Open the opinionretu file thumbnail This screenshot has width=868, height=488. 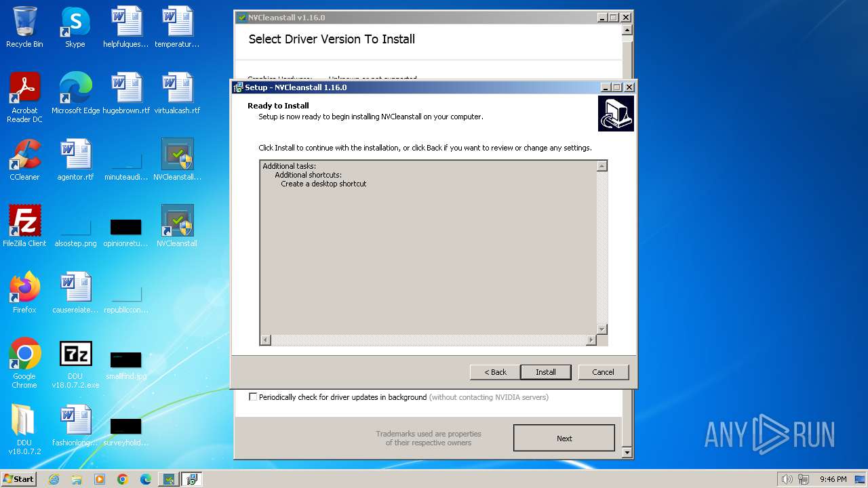[126, 232]
